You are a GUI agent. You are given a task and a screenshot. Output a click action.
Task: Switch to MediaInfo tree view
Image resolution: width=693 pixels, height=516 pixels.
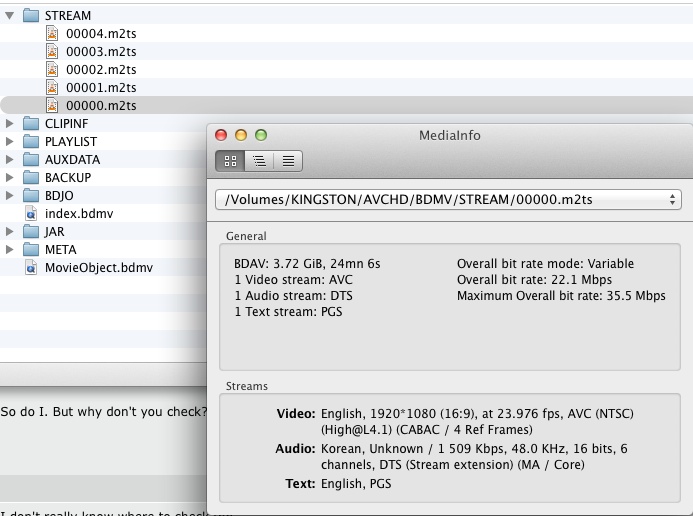[x=259, y=160]
